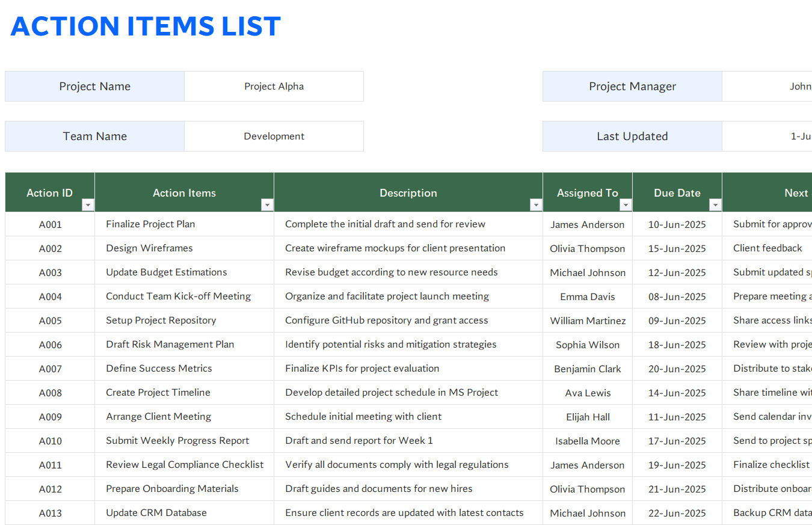Select the ACTION ITEMS LIST title
The width and height of the screenshot is (812, 525).
[146, 26]
